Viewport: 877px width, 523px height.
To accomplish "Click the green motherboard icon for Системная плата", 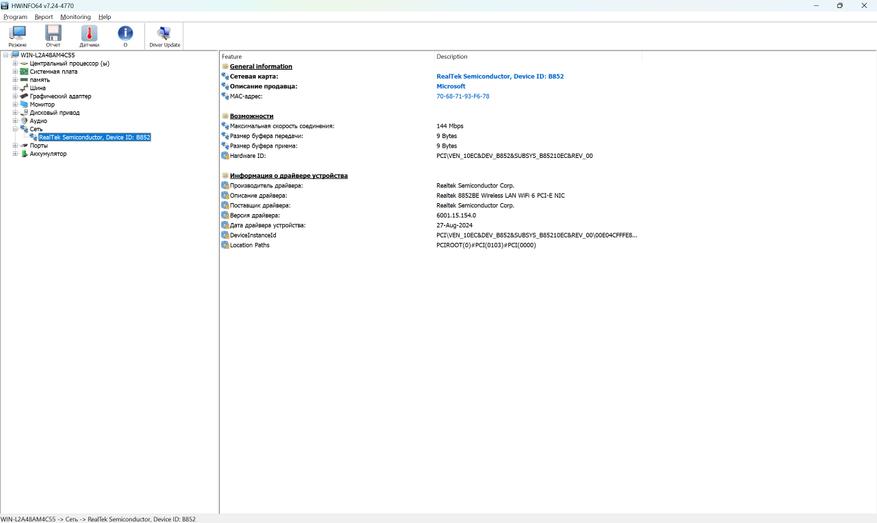I will click(24, 72).
